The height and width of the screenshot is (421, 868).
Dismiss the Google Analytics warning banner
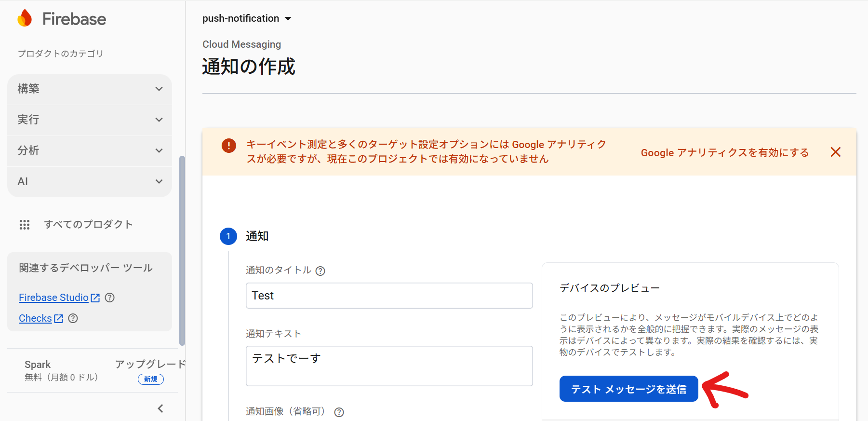point(835,152)
